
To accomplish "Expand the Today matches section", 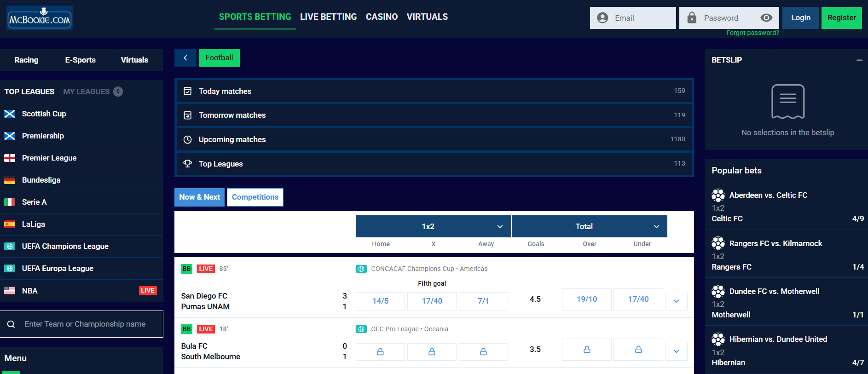I will (434, 91).
